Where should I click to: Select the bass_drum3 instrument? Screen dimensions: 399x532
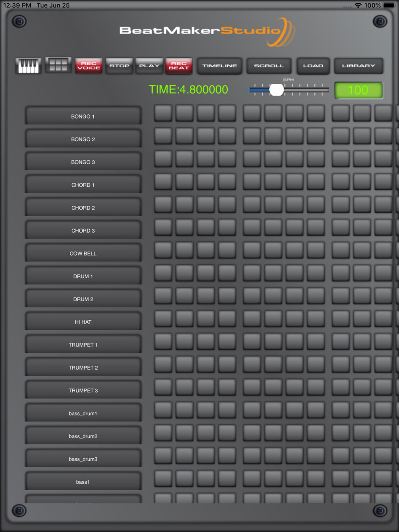pyautogui.click(x=83, y=459)
